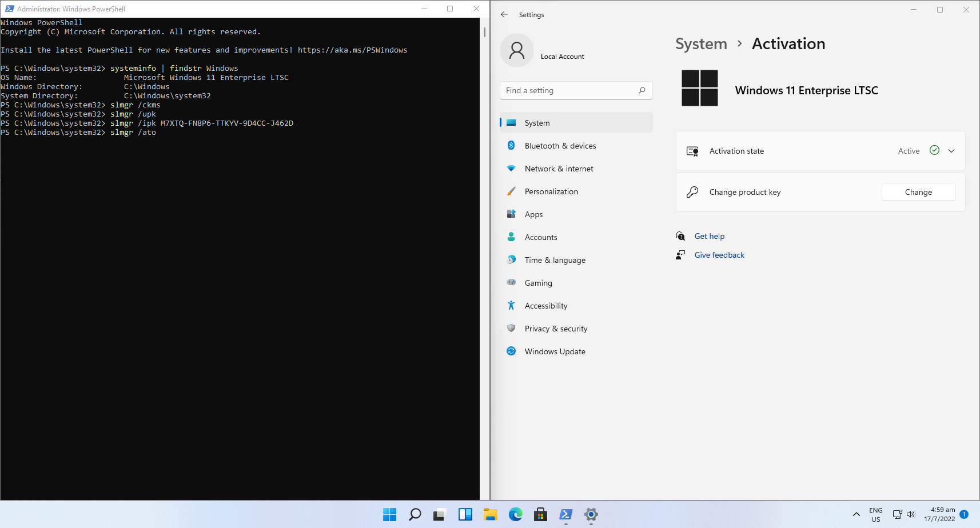Click Gaming controller icon
980x528 pixels.
tap(511, 282)
